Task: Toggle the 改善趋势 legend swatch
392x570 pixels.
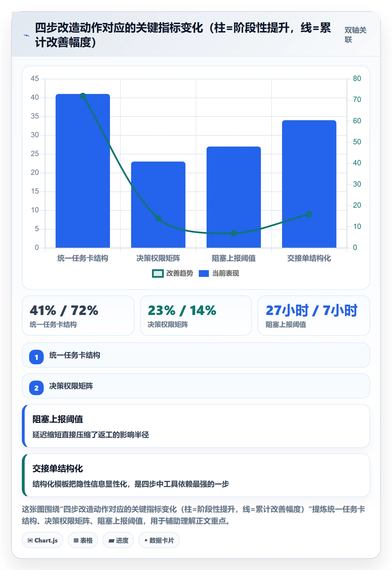Action: click(x=158, y=274)
